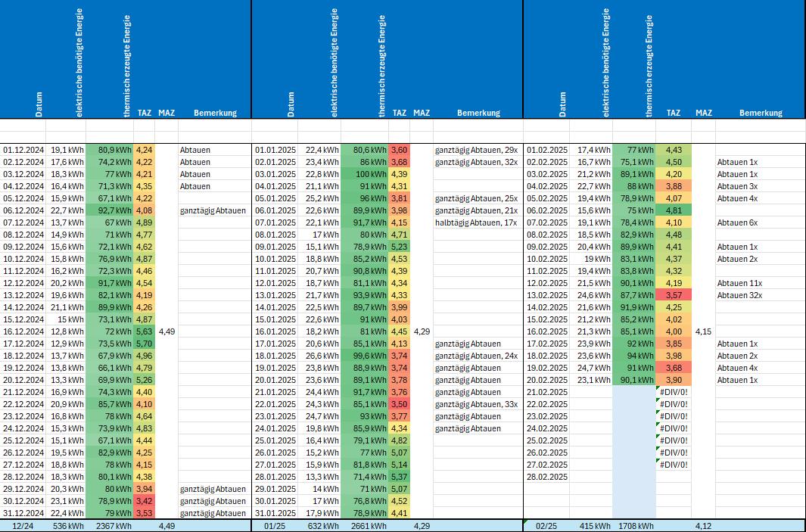
Task: Select the 'Abtauen 11x' remark cell
Action: (739, 283)
